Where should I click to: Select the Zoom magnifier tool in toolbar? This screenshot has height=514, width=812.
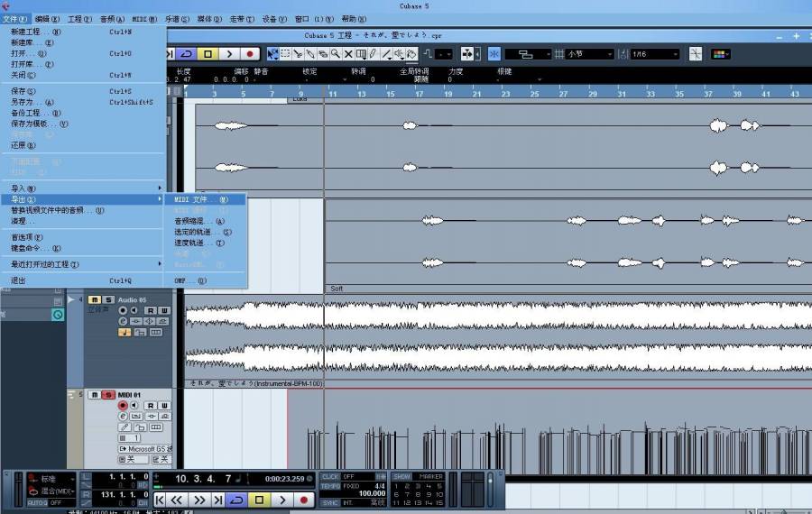coord(336,54)
